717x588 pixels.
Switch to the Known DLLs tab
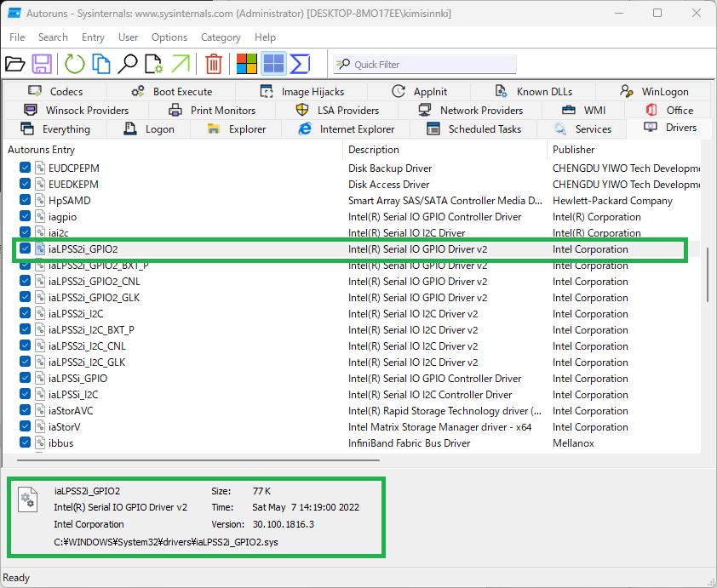coord(533,91)
